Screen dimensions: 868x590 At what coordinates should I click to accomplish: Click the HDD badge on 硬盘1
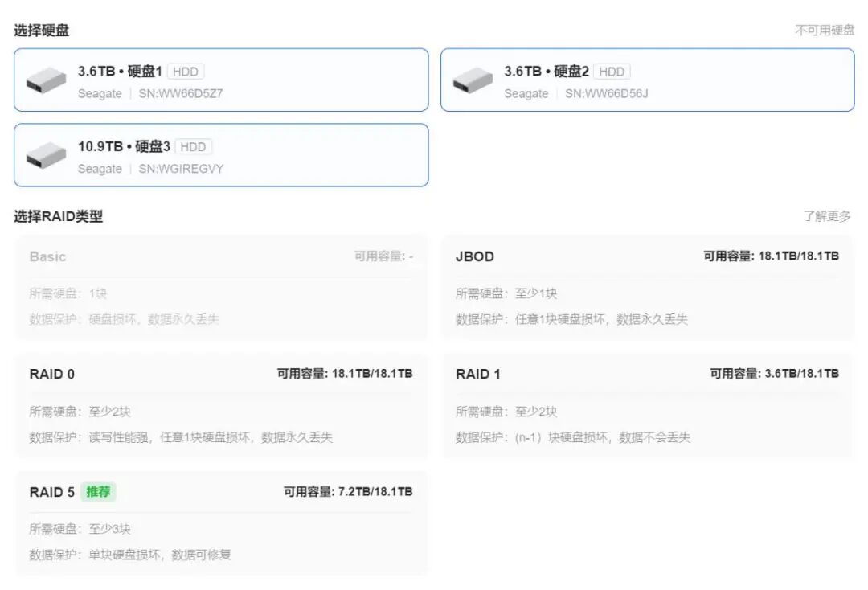pos(185,72)
